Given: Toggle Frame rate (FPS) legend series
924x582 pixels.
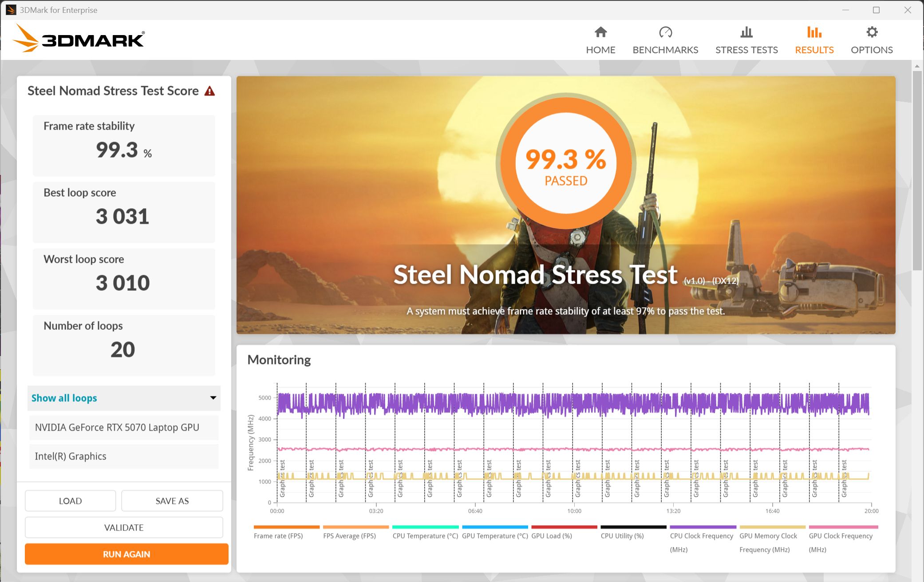Looking at the screenshot, I should (278, 536).
